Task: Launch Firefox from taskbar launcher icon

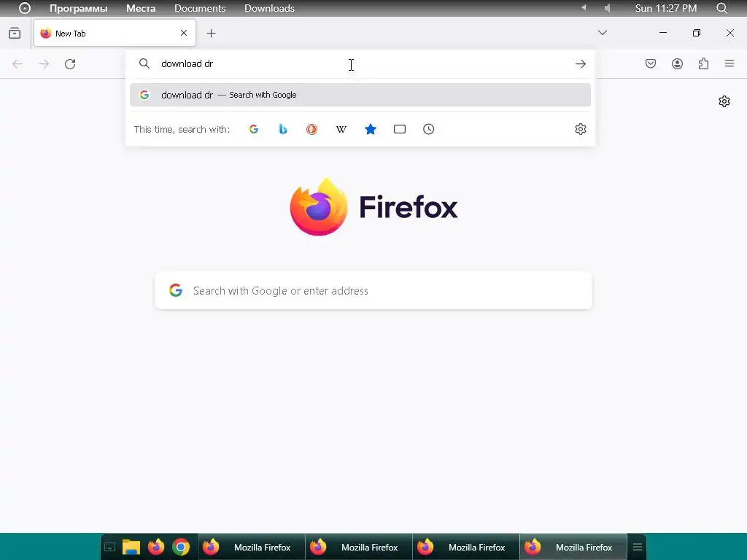Action: (156, 547)
